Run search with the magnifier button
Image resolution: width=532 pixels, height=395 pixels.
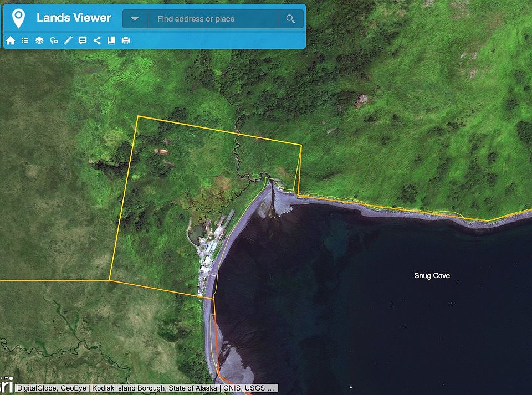(x=290, y=19)
